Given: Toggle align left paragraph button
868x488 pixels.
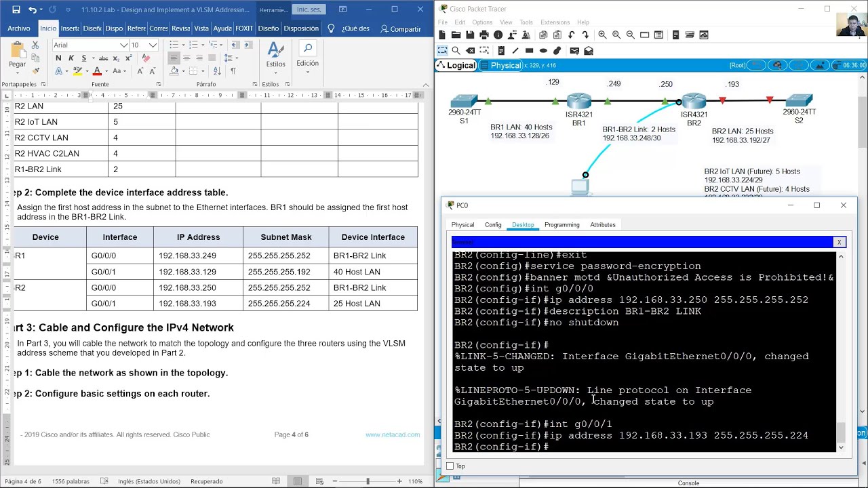Looking at the screenshot, I should [x=174, y=58].
